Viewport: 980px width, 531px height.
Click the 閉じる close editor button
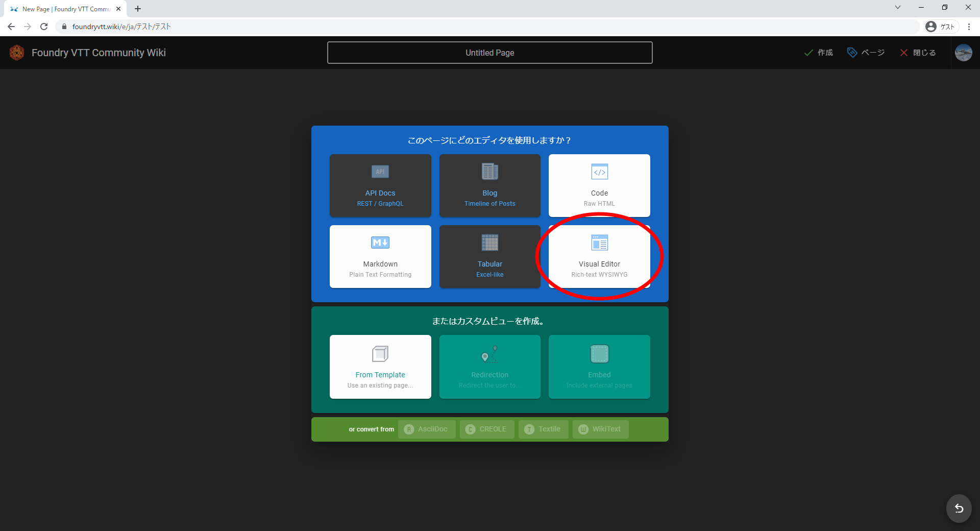(918, 53)
